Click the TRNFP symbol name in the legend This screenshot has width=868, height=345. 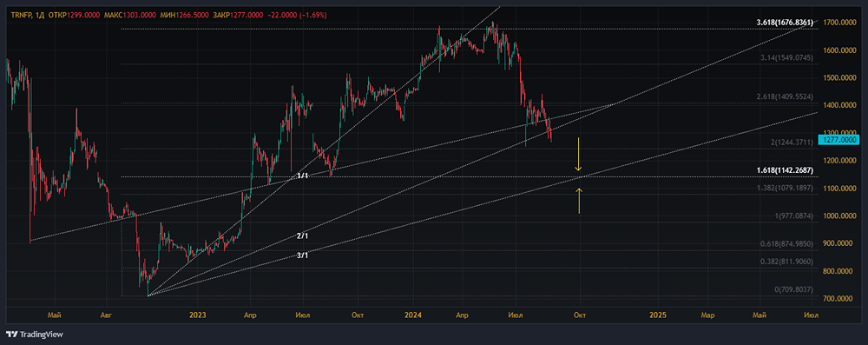tap(21, 15)
